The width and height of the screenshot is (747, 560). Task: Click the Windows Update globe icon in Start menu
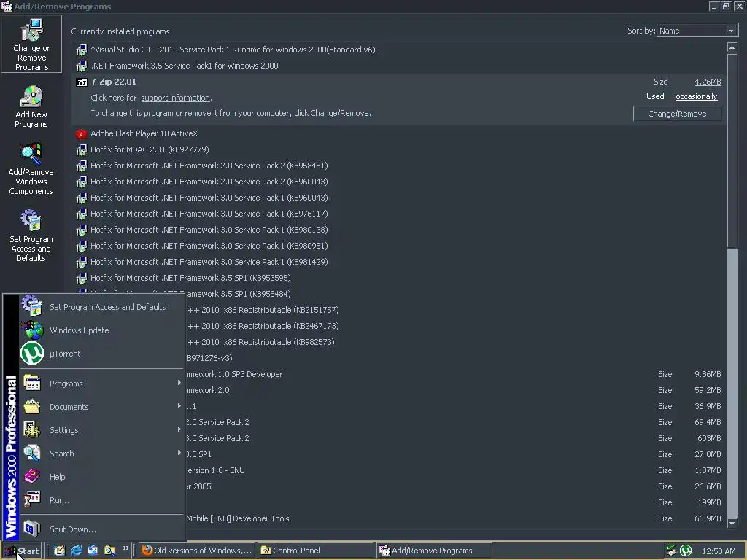(32, 330)
